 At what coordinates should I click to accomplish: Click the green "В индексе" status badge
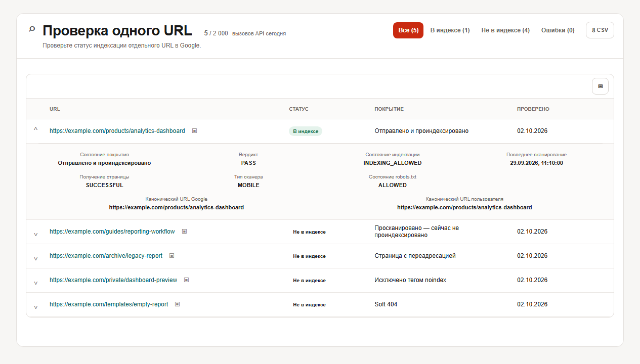coord(306,131)
